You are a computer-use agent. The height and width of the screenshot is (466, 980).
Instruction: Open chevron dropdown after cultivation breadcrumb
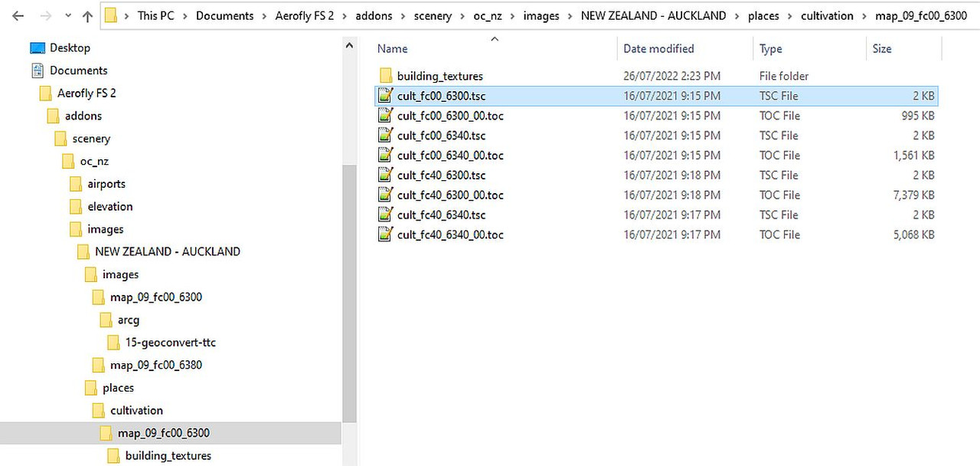[x=864, y=16]
